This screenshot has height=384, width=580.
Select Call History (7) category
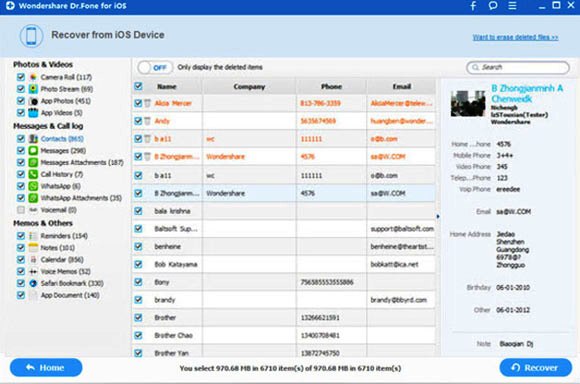point(62,174)
